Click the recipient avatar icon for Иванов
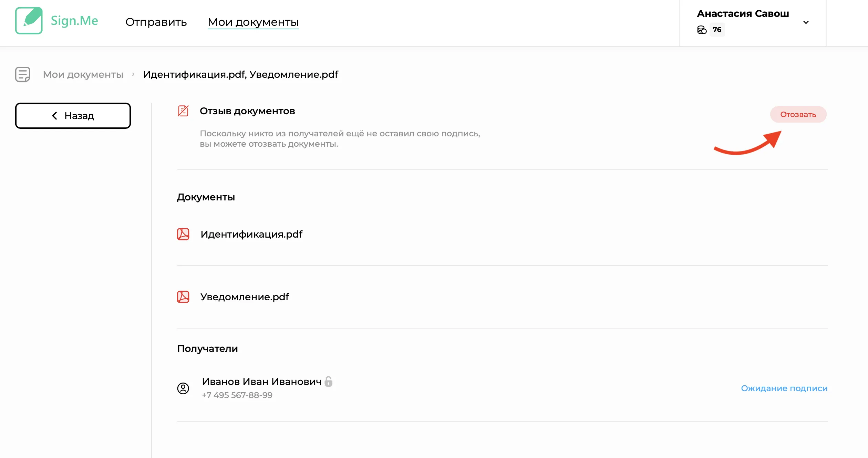 click(183, 388)
